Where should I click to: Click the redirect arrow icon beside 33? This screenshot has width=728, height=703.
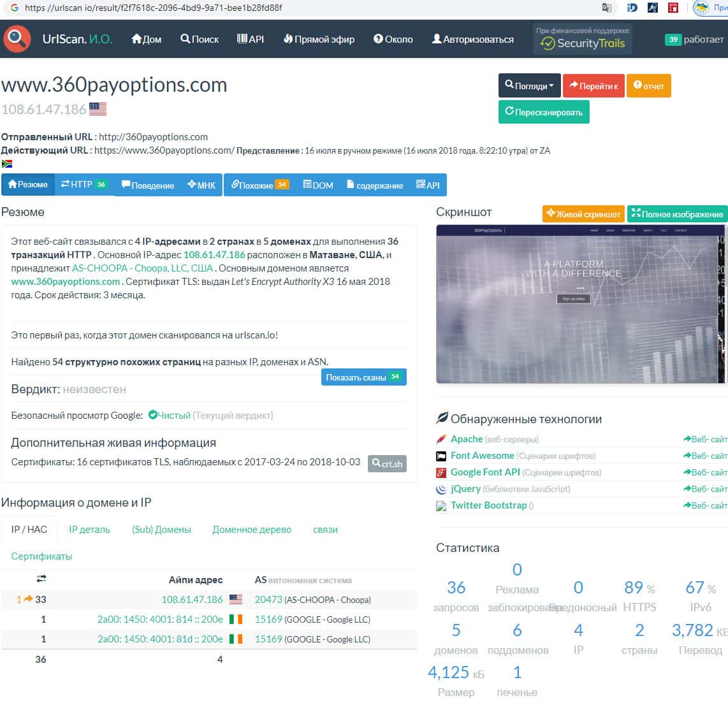coord(28,598)
